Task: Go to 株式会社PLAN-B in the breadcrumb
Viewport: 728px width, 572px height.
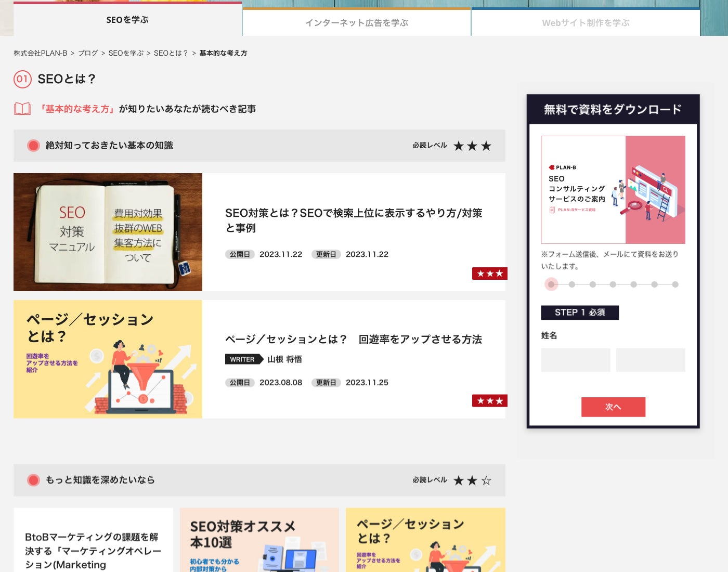Action: [41, 53]
